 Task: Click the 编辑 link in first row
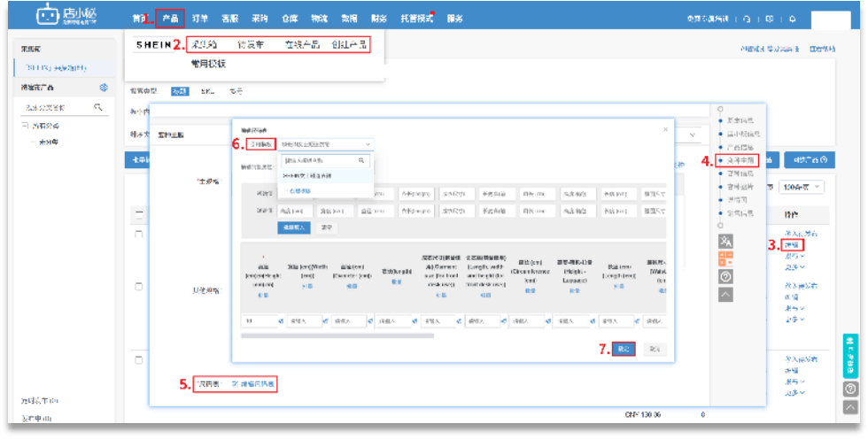click(x=790, y=244)
